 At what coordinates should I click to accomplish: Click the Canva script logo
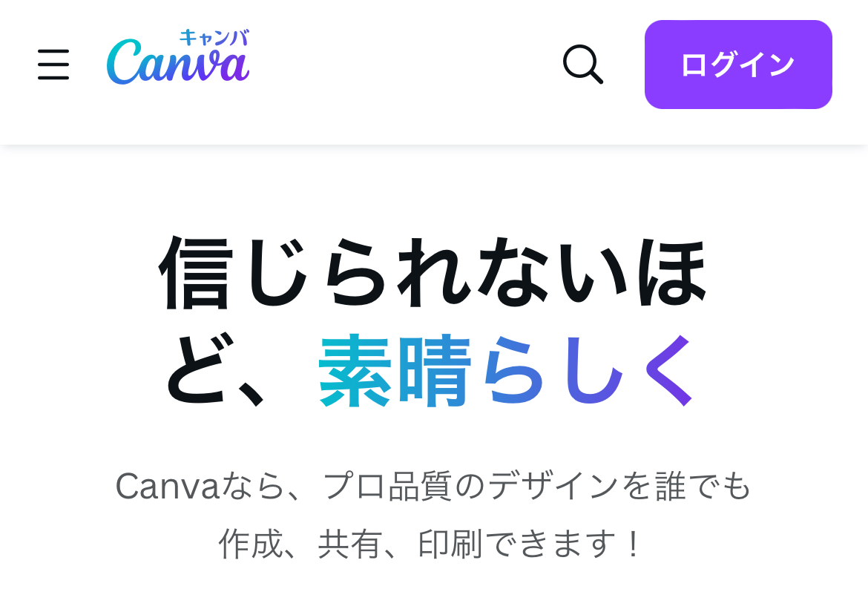178,62
